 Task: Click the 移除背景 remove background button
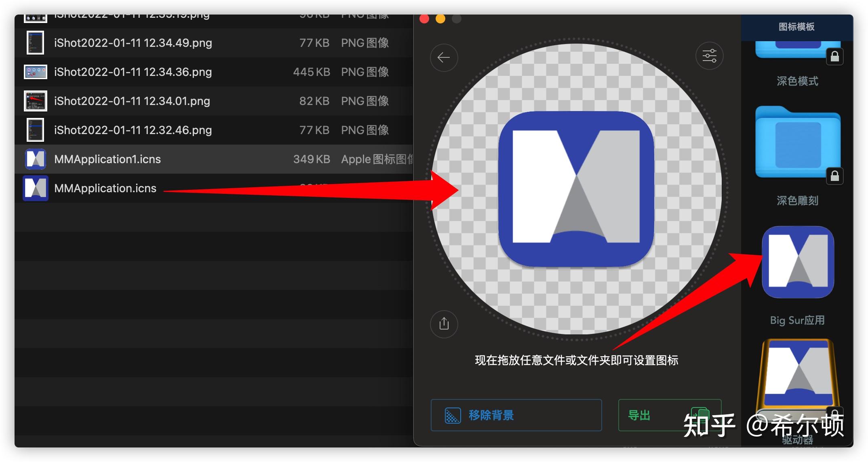(x=516, y=415)
